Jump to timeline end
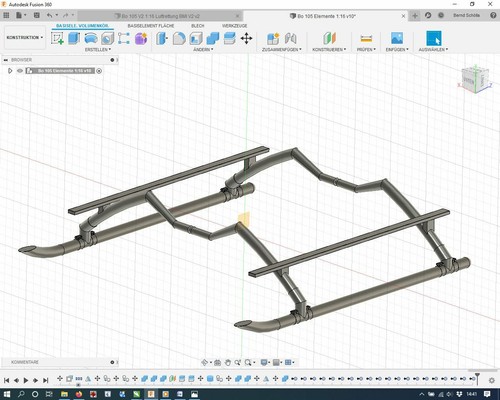500x400 pixels. coord(46,380)
